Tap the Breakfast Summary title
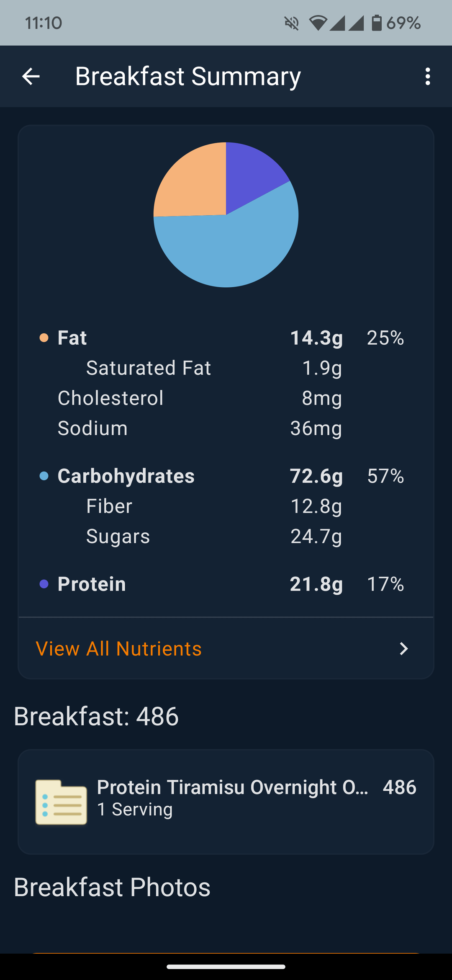This screenshot has width=452, height=980. click(188, 77)
